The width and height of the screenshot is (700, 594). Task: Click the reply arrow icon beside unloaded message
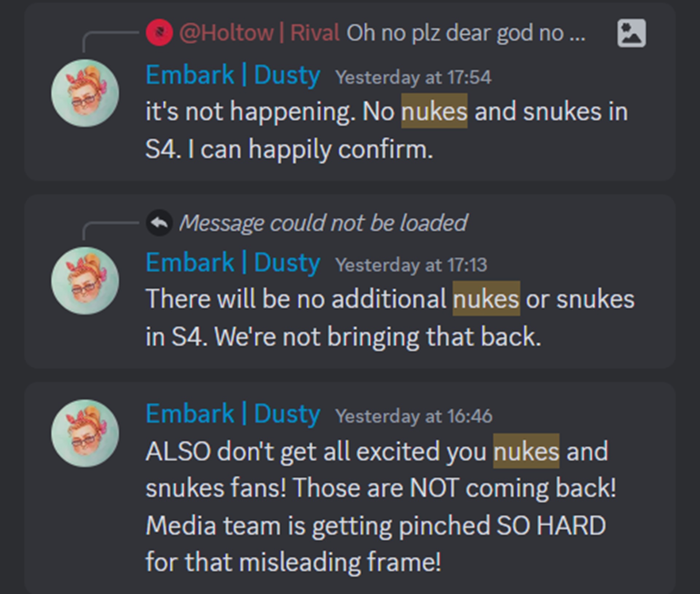[x=159, y=223]
